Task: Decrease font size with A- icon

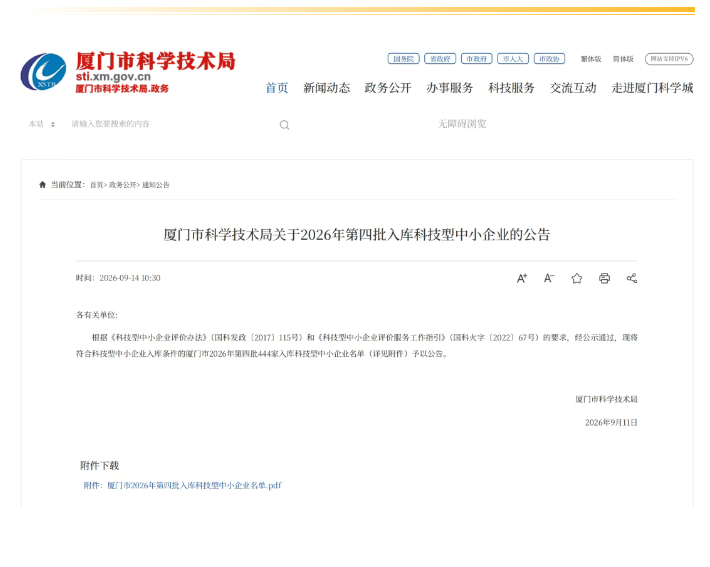Action: click(549, 278)
